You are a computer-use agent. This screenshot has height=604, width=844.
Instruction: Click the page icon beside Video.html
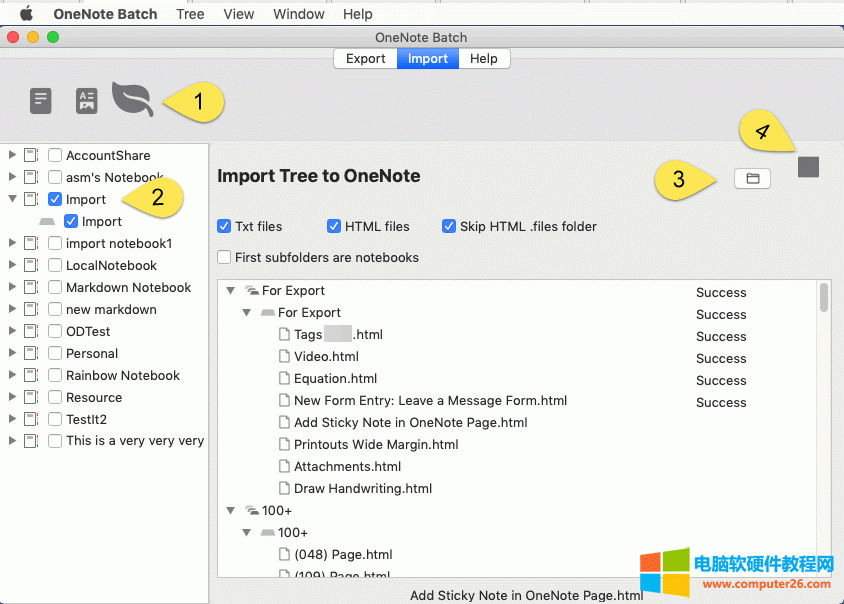[283, 356]
